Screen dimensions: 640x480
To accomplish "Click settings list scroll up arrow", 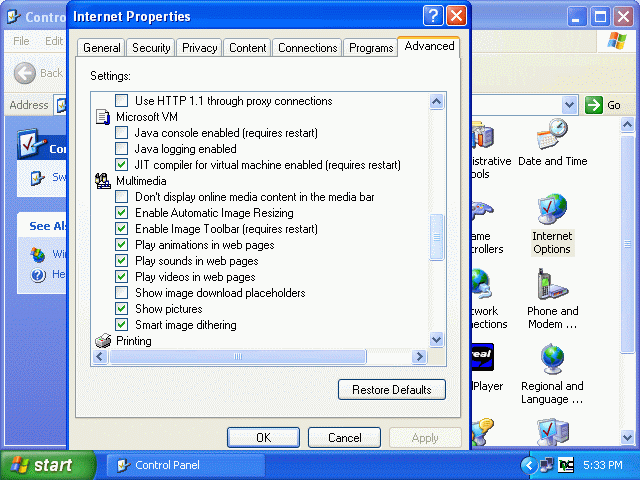I will (437, 101).
